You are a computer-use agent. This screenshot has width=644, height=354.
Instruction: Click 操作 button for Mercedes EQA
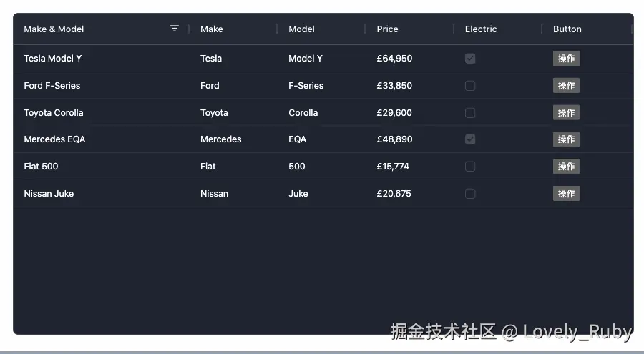coord(566,139)
